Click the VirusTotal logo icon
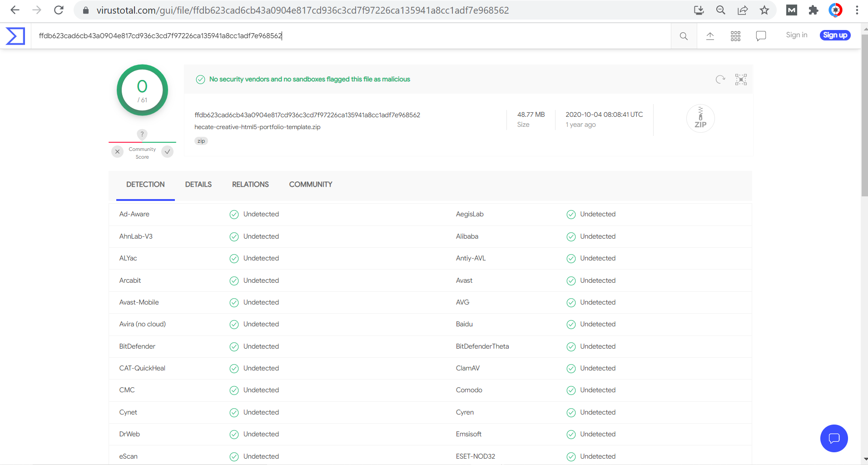868x465 pixels. tap(15, 36)
